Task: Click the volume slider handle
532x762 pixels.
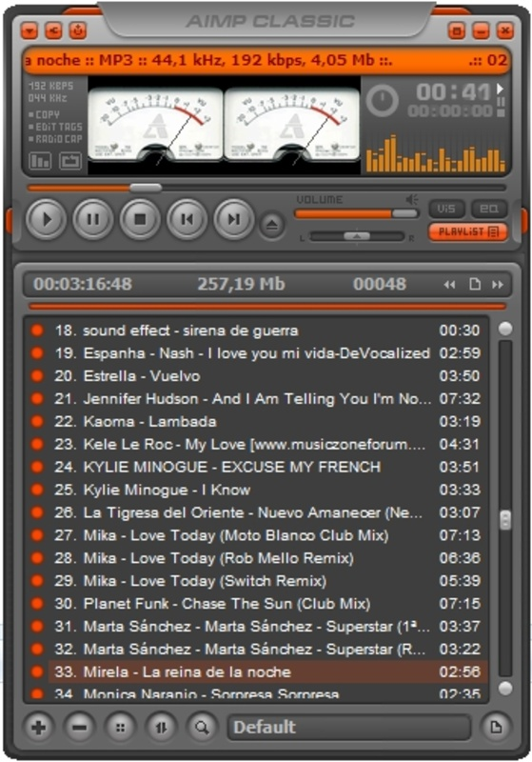Action: 404,213
